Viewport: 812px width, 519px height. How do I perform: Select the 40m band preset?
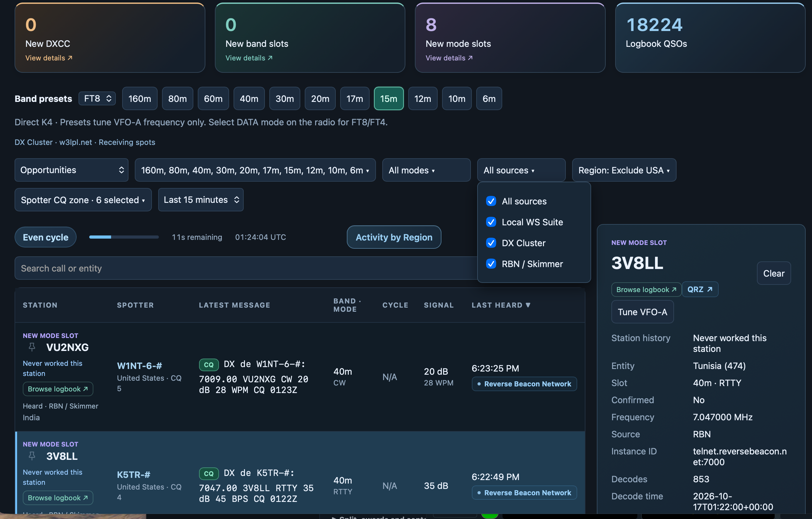pyautogui.click(x=249, y=98)
